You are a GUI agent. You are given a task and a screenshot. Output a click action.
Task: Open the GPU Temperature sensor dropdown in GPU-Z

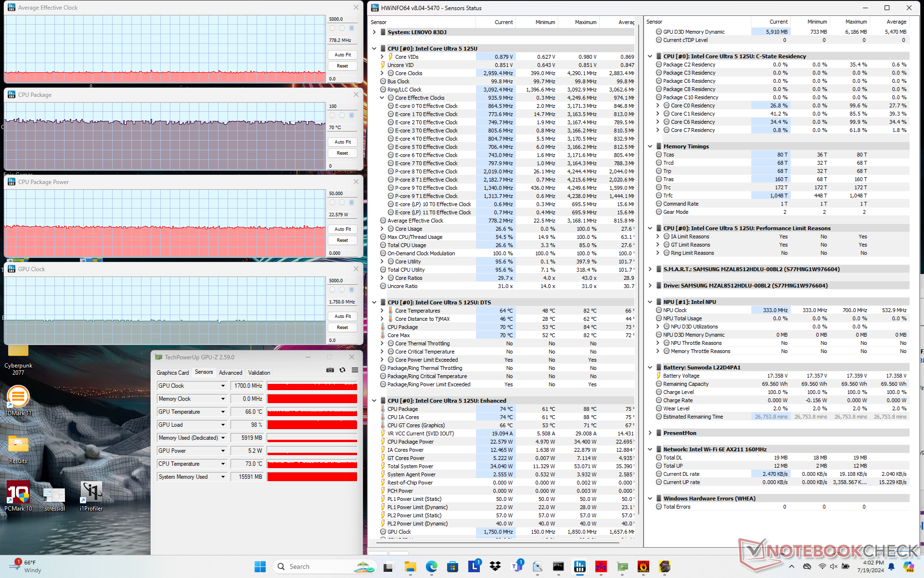223,412
